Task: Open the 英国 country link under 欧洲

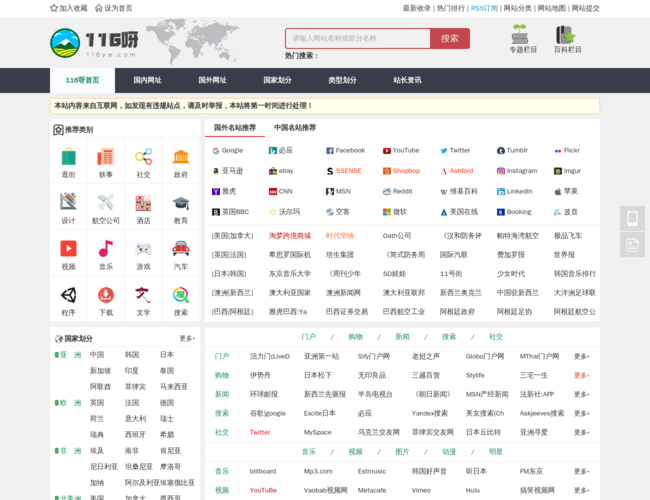Action: point(97,403)
